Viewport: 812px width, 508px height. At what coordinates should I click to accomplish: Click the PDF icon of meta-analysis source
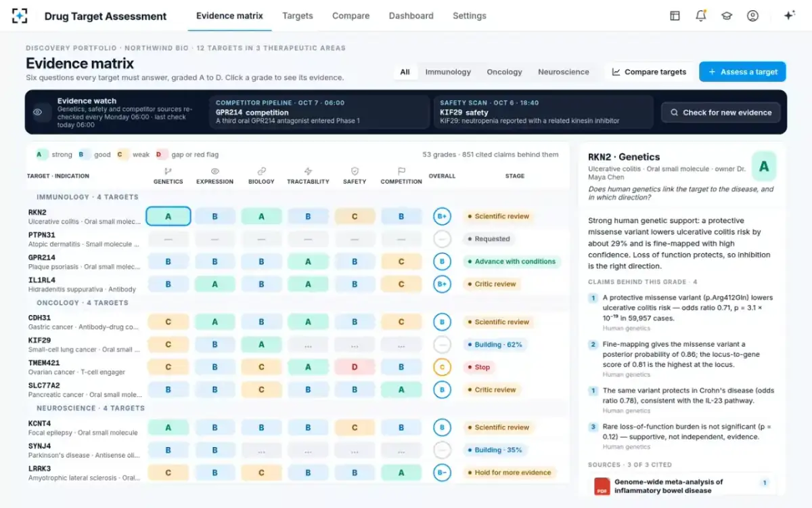pyautogui.click(x=602, y=486)
